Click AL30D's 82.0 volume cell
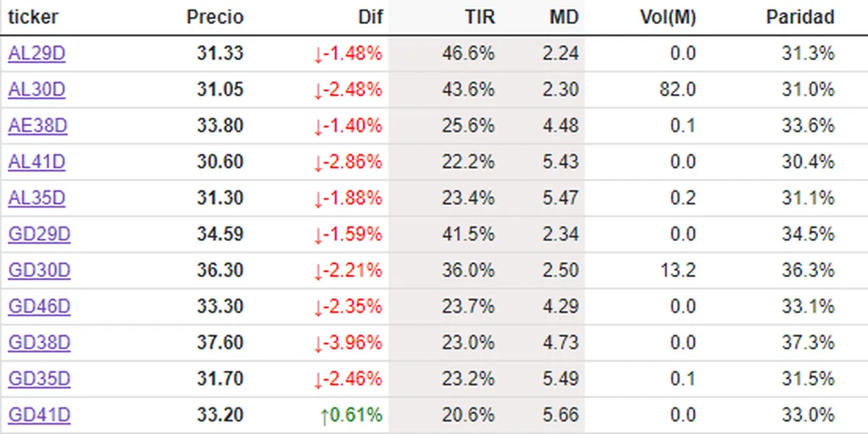The image size is (868, 434). coord(682,90)
